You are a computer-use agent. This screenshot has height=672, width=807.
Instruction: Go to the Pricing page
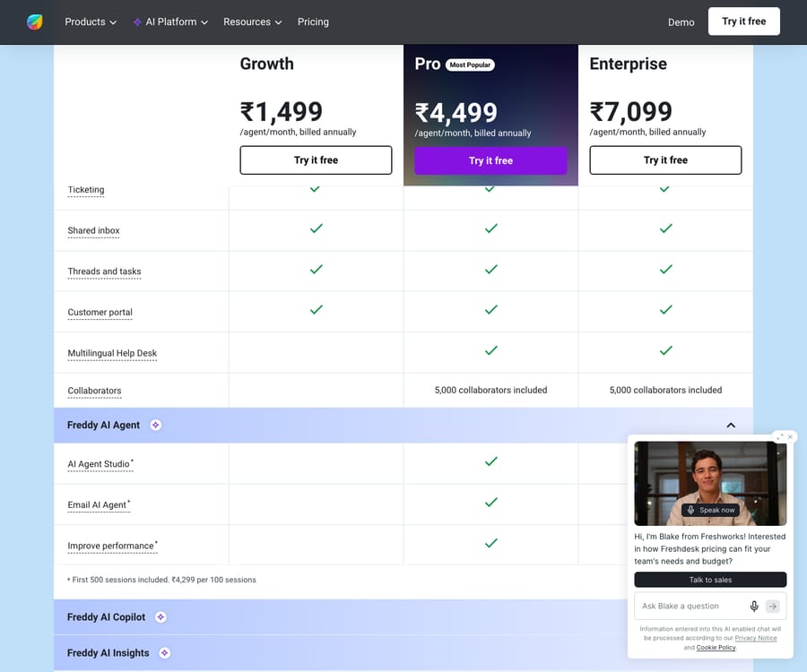click(x=313, y=22)
